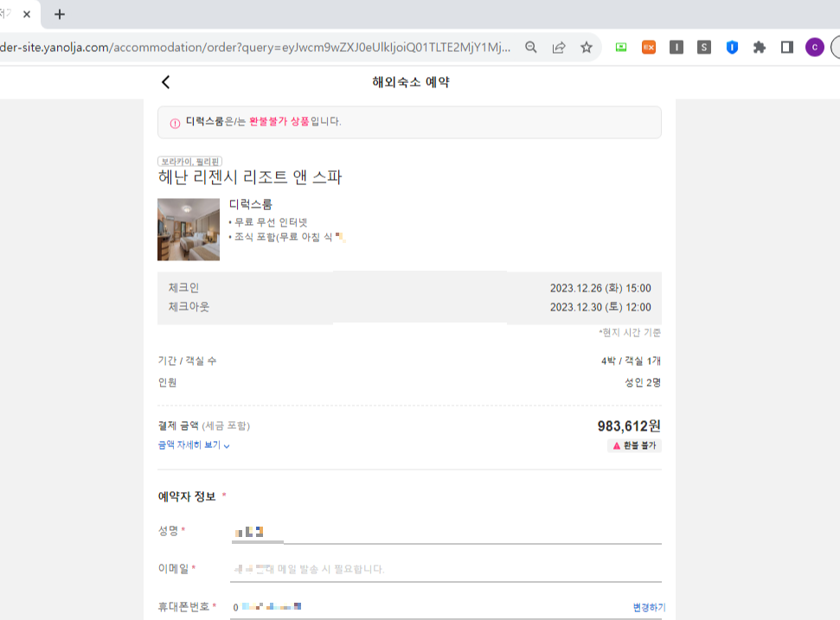Bookmark this page with the star icon
This screenshot has height=620, width=840.
pos(587,48)
